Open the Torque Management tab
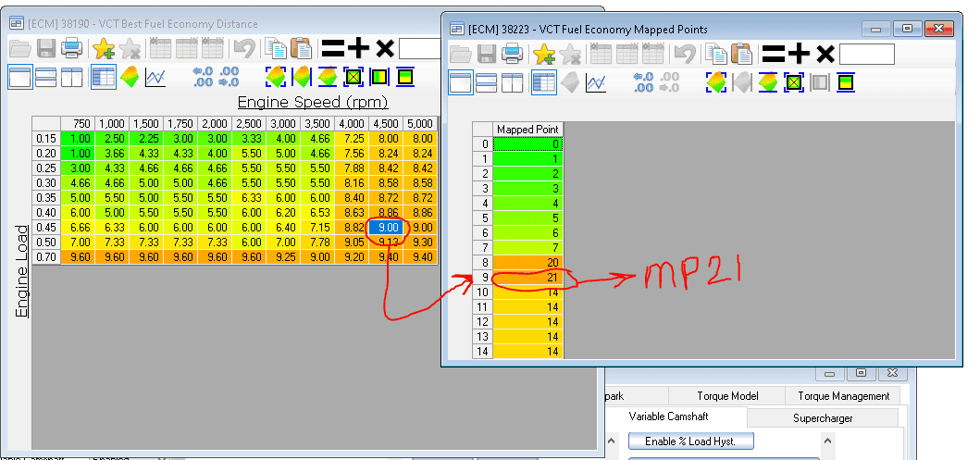 pyautogui.click(x=844, y=395)
